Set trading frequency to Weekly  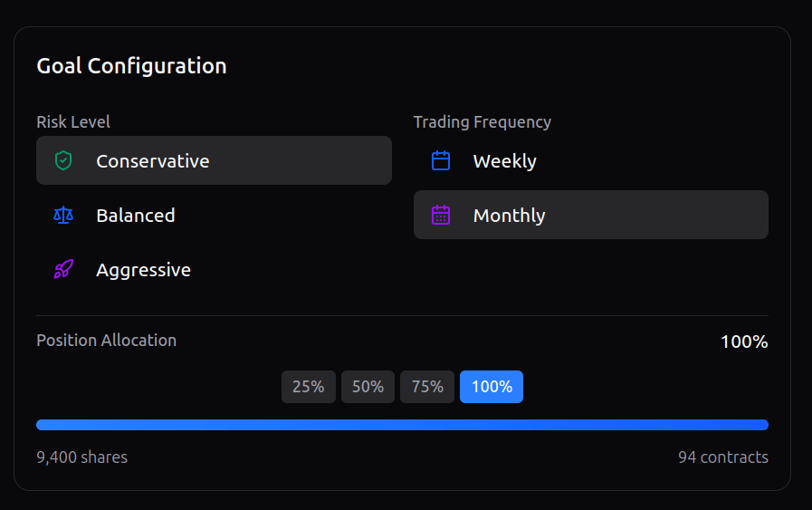590,161
